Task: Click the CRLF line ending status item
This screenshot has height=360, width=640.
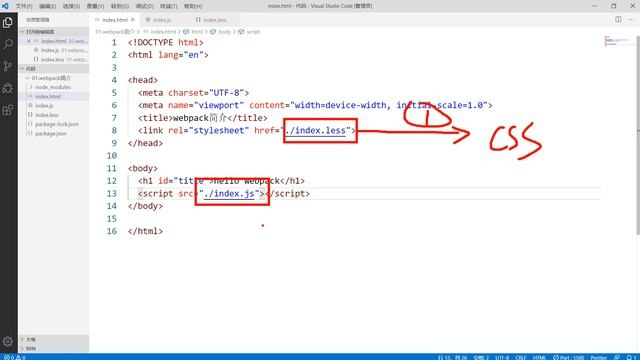Action: [520, 357]
